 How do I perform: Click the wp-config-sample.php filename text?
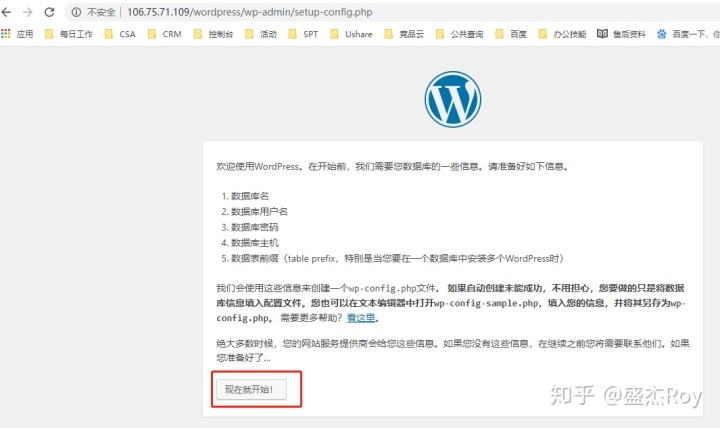point(486,303)
